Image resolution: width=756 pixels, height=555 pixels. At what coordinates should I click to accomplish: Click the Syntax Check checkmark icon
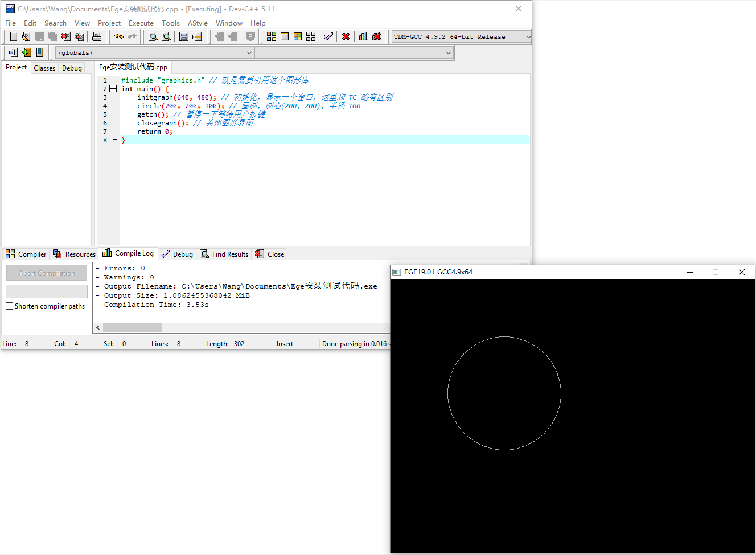[x=328, y=36]
